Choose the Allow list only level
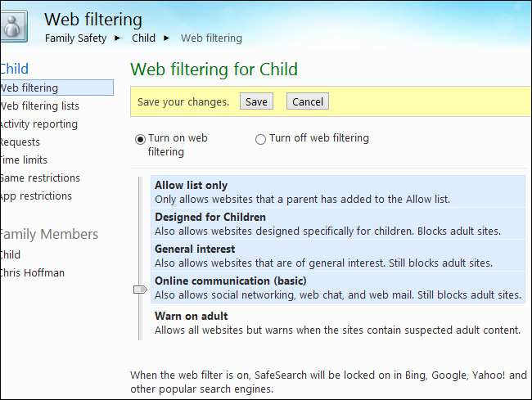The image size is (532, 400). [192, 186]
